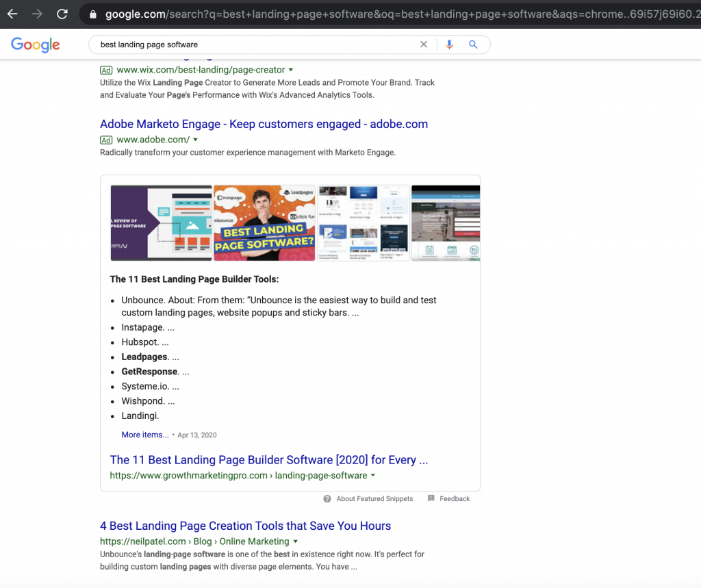Open the purple review of page software thumbnail
The image size is (701, 588).
(x=162, y=222)
